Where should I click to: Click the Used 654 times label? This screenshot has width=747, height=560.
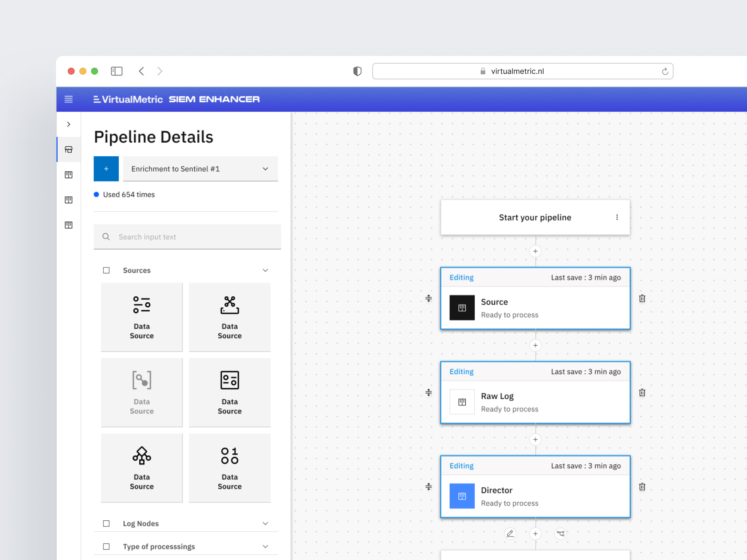click(x=129, y=194)
